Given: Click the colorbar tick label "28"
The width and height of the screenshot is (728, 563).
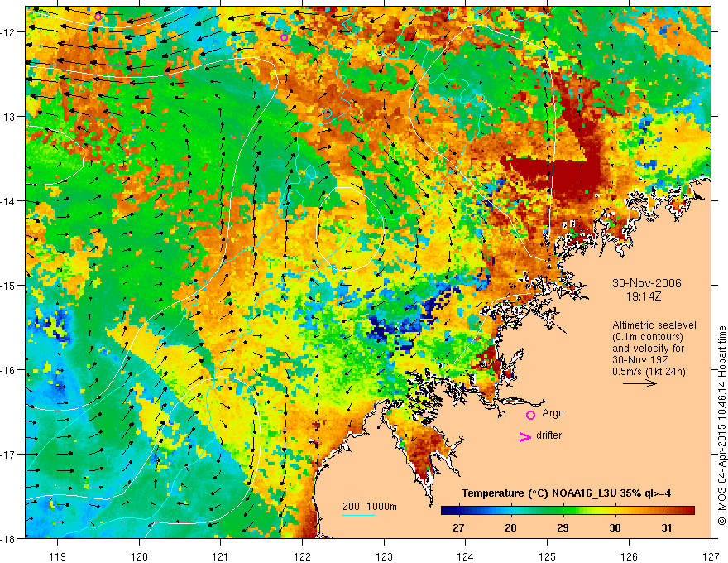Looking at the screenshot, I should point(510,527).
